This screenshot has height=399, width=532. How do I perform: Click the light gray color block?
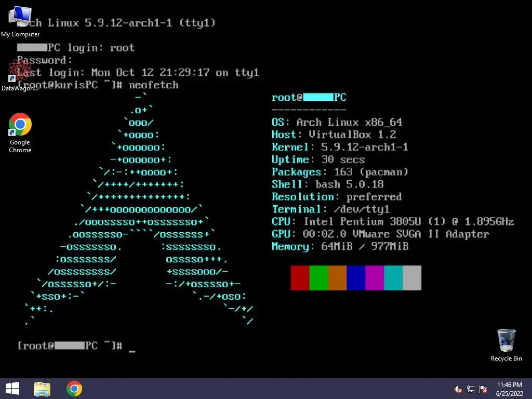(412, 278)
